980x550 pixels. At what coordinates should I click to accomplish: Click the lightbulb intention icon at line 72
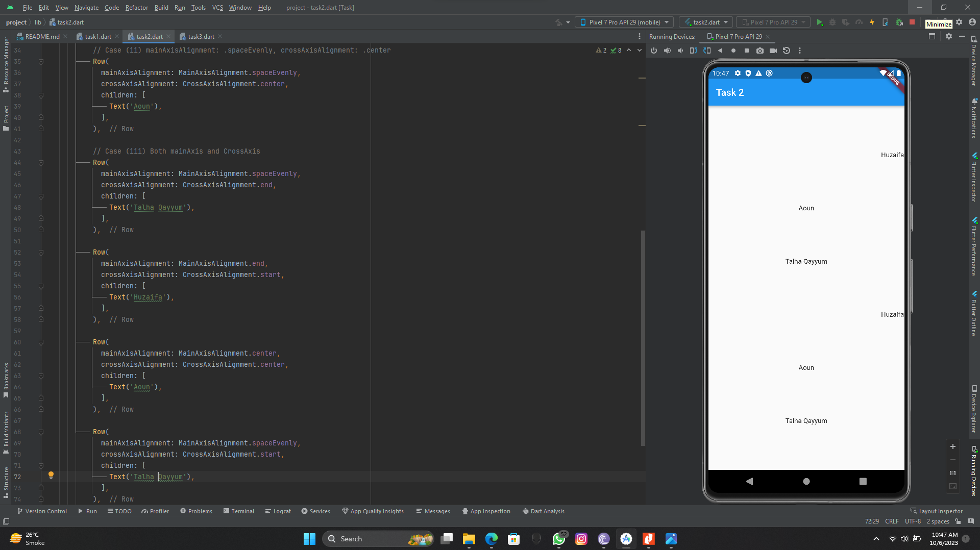click(51, 475)
